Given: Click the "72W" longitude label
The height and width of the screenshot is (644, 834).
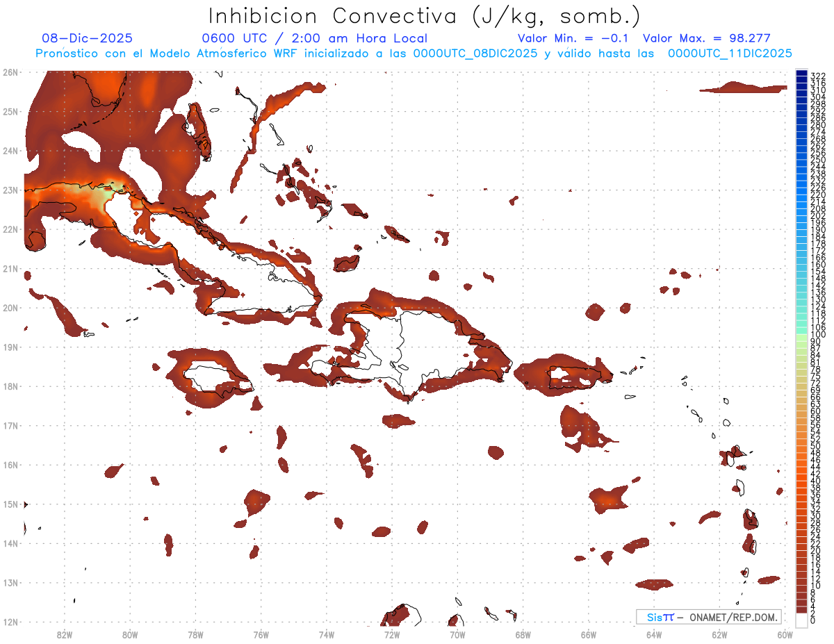Looking at the screenshot, I should pos(392,634).
